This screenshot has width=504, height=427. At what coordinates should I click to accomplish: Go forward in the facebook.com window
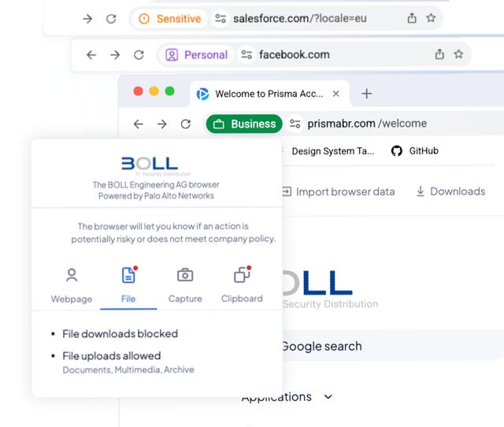115,55
